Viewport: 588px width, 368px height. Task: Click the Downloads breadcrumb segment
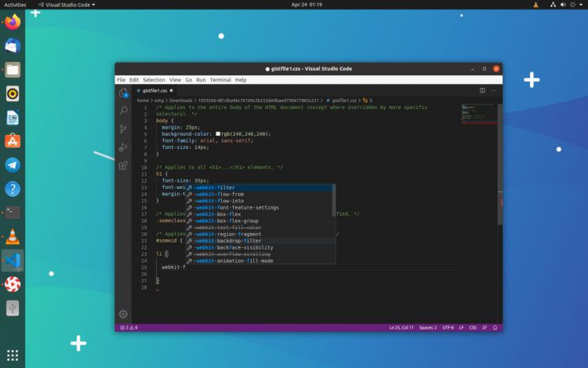tap(180, 100)
